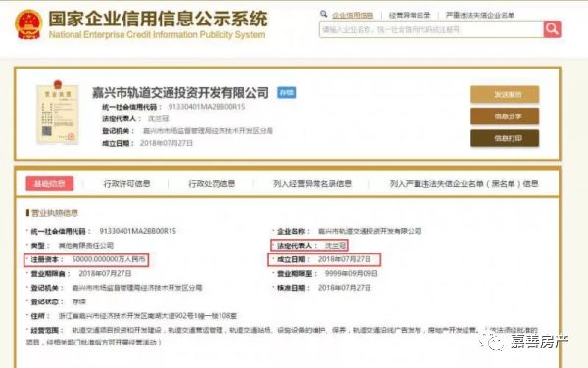Select the 经营异常名录 search category
Image resolution: width=588 pixels, height=368 pixels.
coord(410,15)
